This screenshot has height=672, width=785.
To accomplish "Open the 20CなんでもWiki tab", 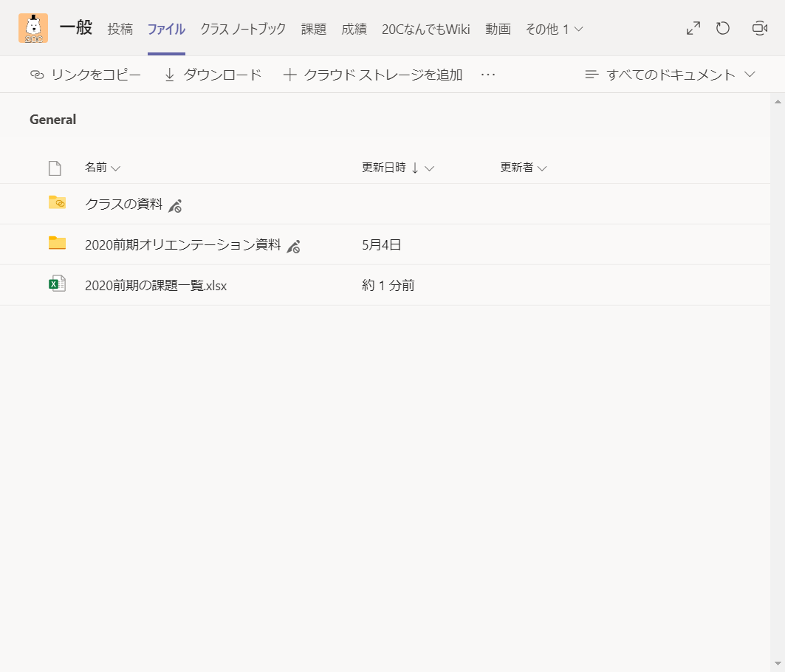I will point(425,30).
